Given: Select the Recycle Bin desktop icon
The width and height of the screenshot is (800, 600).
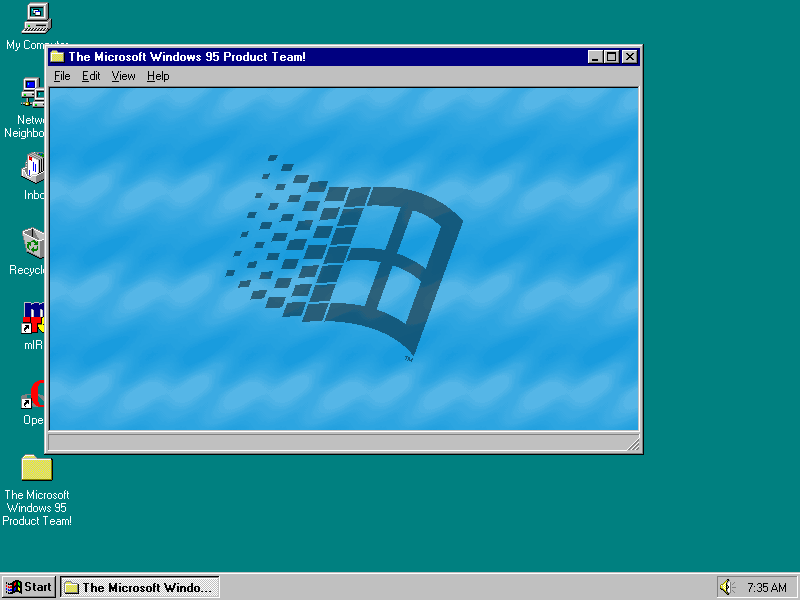Looking at the screenshot, I should (x=33, y=243).
